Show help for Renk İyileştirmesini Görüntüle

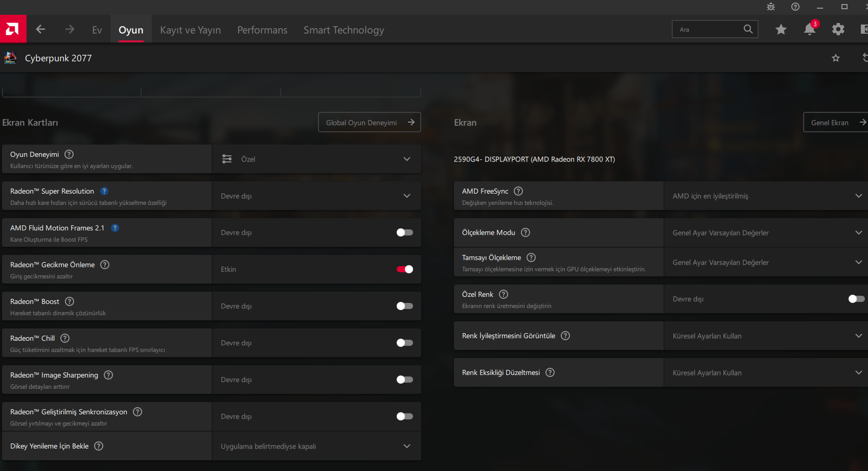click(565, 336)
